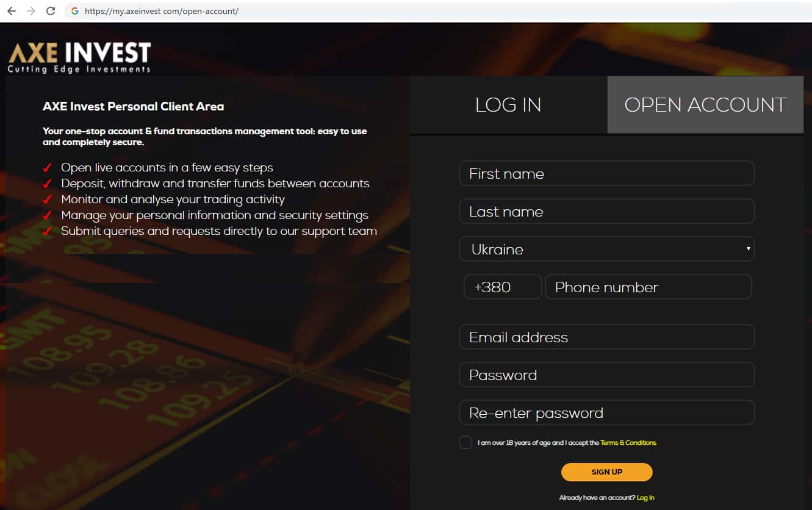Click 'Deposit, withdraw and transfer funds between accounts'
The width and height of the screenshot is (812, 510).
pyautogui.click(x=215, y=184)
